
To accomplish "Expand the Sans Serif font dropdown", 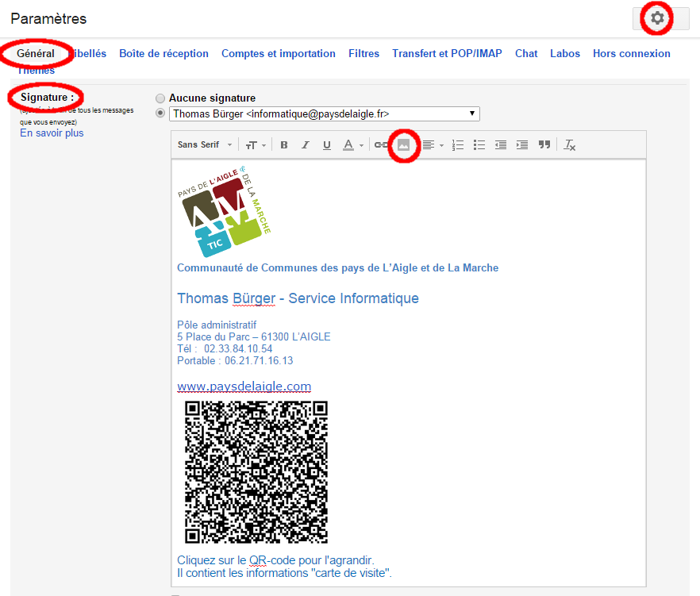I will (x=205, y=145).
